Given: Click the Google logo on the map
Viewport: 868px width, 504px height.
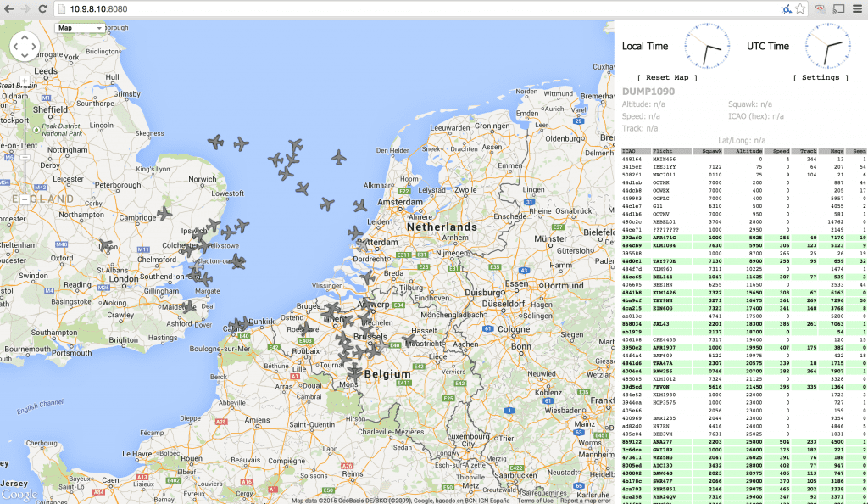Looking at the screenshot, I should tap(20, 494).
